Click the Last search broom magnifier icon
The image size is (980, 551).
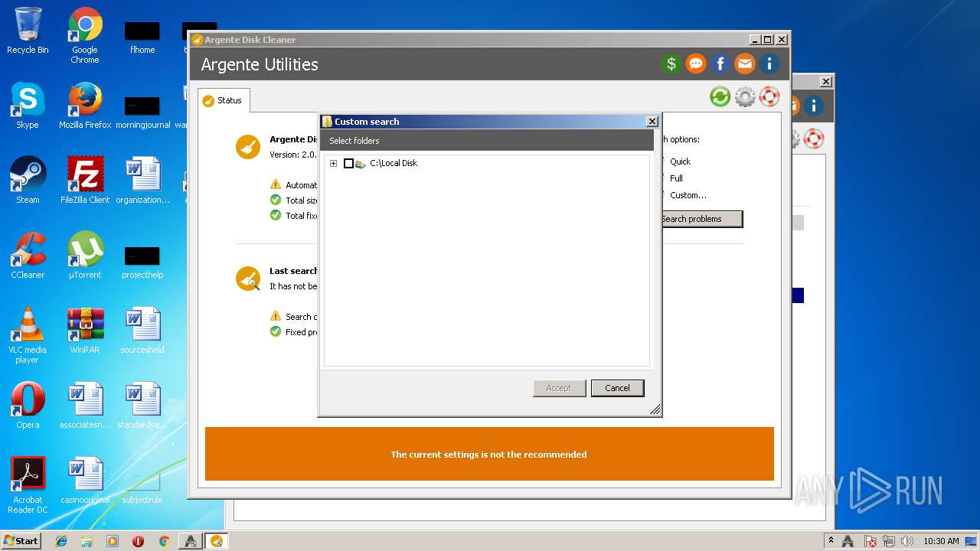[x=248, y=279]
